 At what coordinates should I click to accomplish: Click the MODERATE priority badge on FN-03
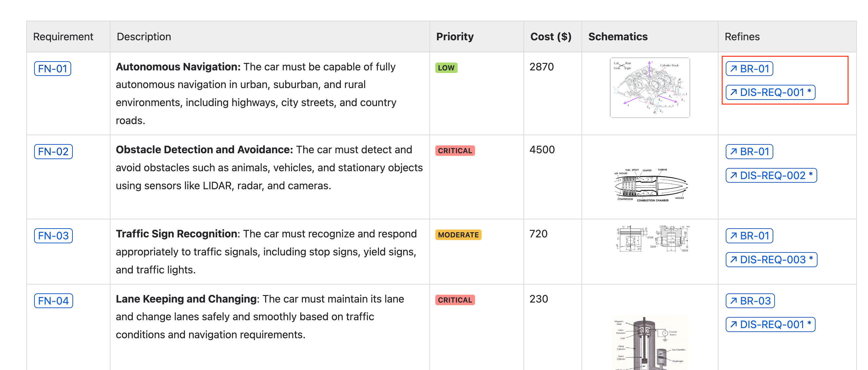point(458,235)
